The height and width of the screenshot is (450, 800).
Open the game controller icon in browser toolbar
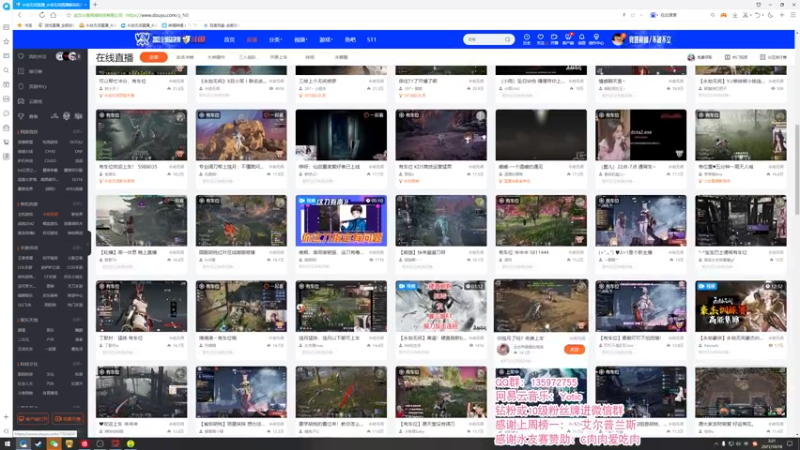tap(723, 15)
